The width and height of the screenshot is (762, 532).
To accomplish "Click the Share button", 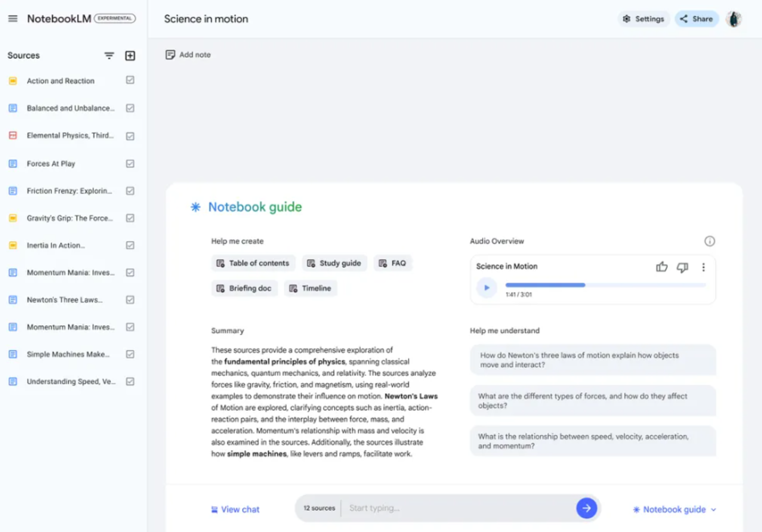I will pos(696,19).
